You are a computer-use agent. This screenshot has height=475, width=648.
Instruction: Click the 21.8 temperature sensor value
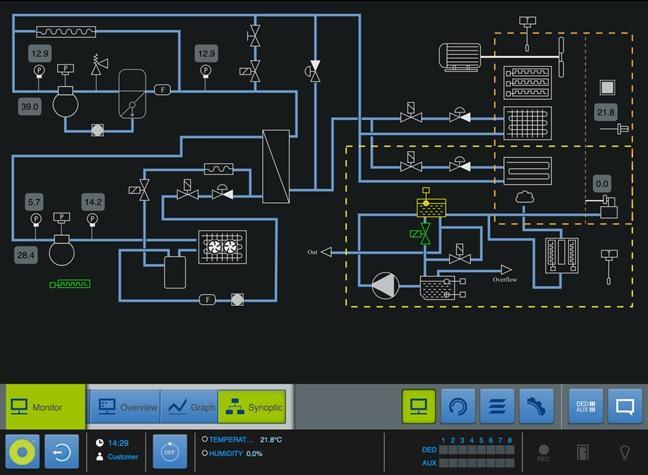click(x=606, y=112)
